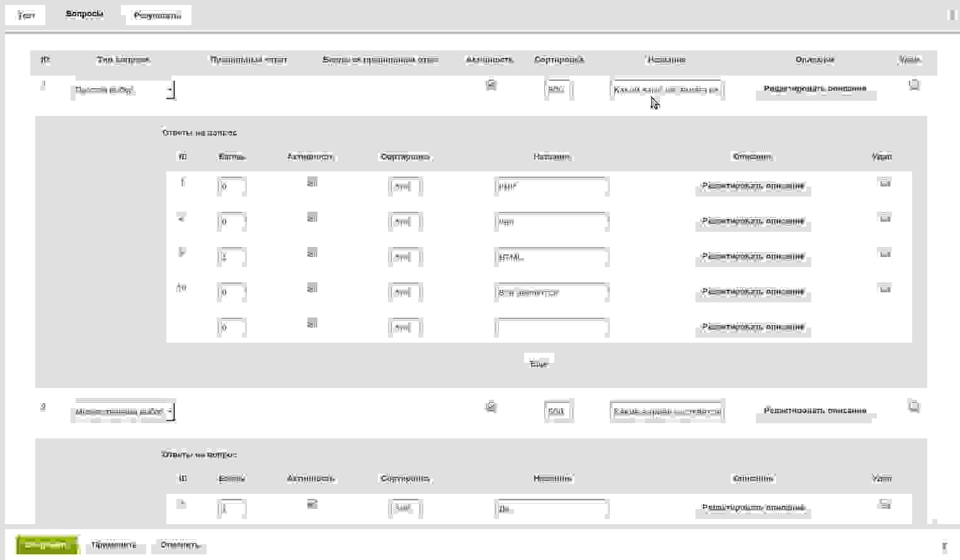Toggle activity checkbox of the Простой выбор question
This screenshot has width=960, height=560.
(491, 84)
